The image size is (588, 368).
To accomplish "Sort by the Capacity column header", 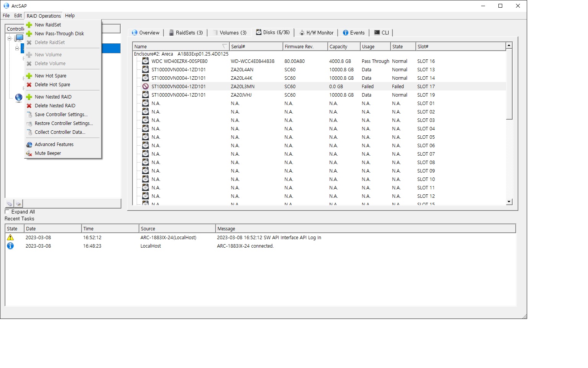I will [x=344, y=46].
